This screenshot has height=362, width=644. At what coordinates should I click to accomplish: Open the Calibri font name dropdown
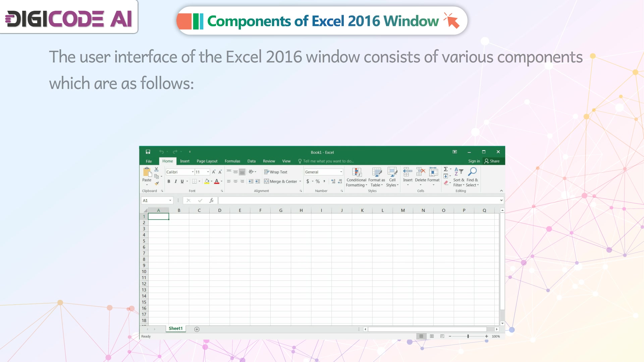point(193,172)
